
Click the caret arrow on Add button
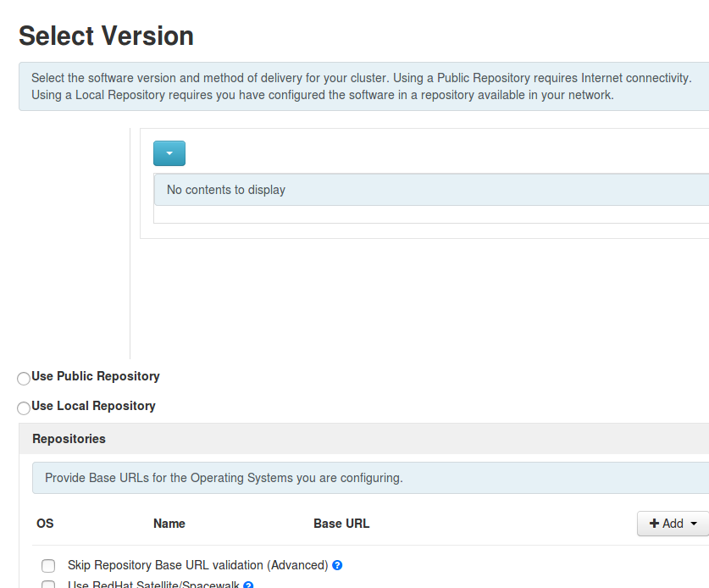(695, 524)
